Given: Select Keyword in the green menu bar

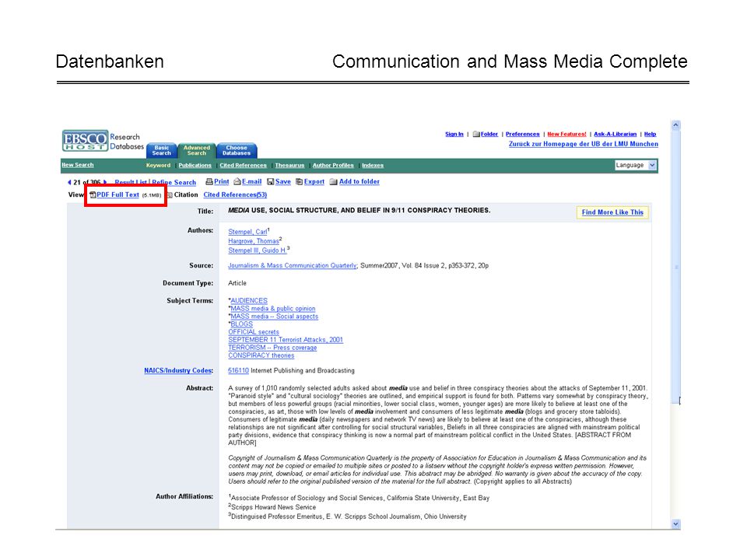Looking at the screenshot, I should pyautogui.click(x=158, y=165).
